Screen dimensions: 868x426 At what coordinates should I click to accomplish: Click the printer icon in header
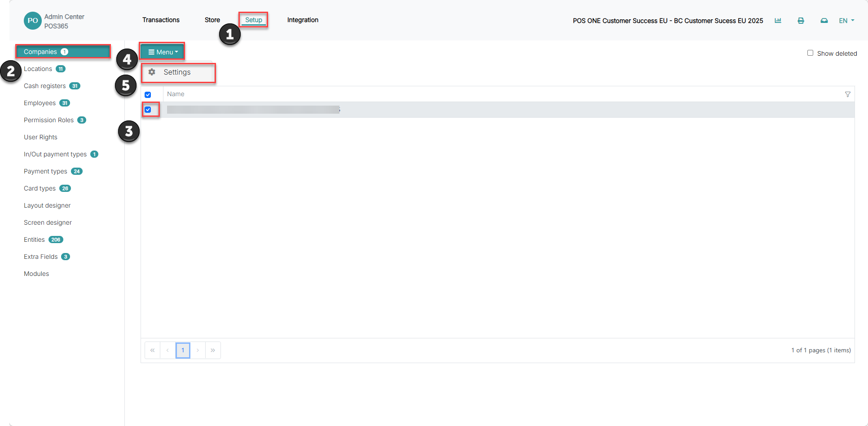click(801, 20)
